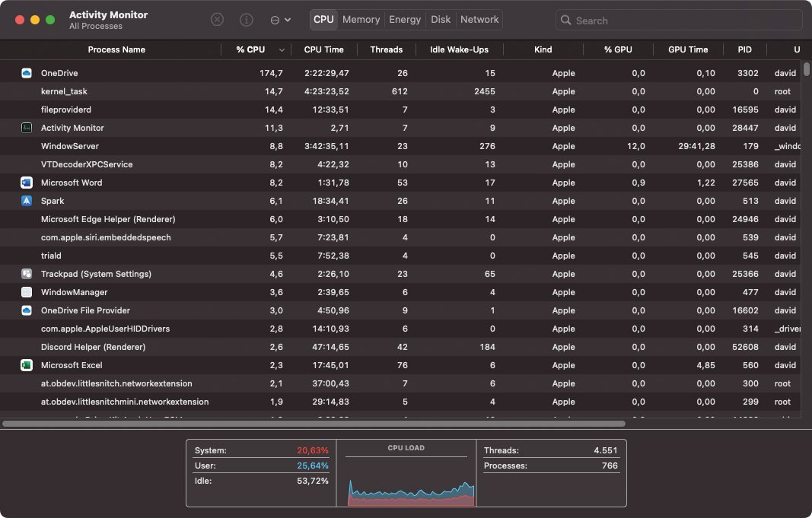Select the com.apple.AppleUserHIDDrivers row

(401, 329)
